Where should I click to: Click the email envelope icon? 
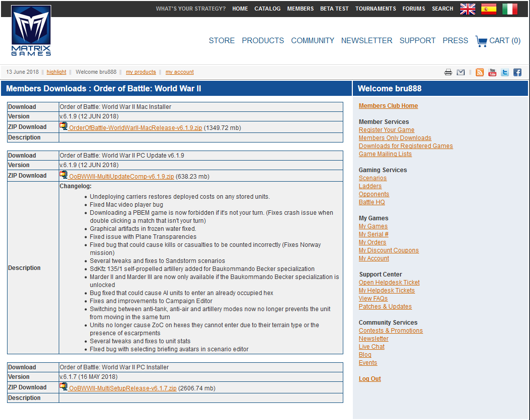pyautogui.click(x=461, y=72)
